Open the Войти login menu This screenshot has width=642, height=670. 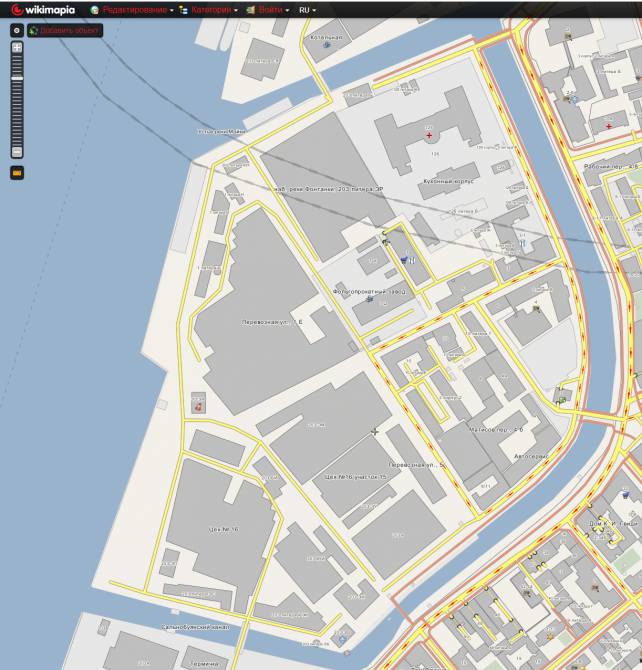click(269, 9)
